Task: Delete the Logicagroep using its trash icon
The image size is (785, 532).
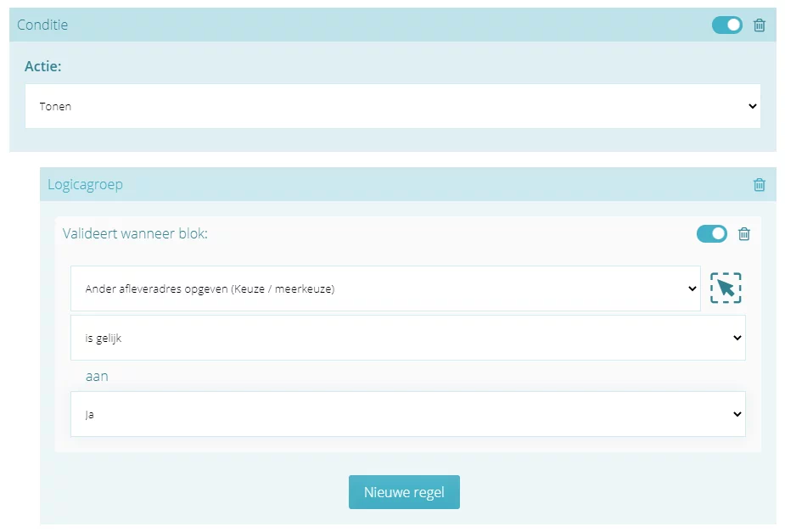Action: click(759, 185)
